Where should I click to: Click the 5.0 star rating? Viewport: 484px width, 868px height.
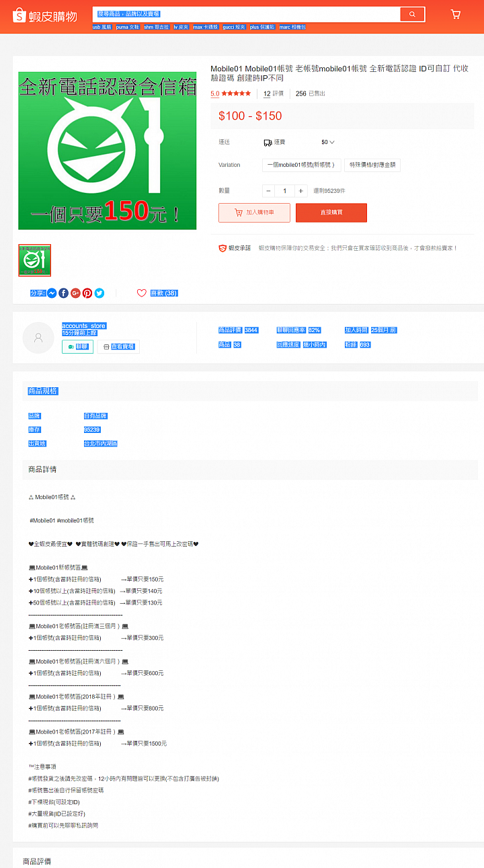pyautogui.click(x=231, y=94)
